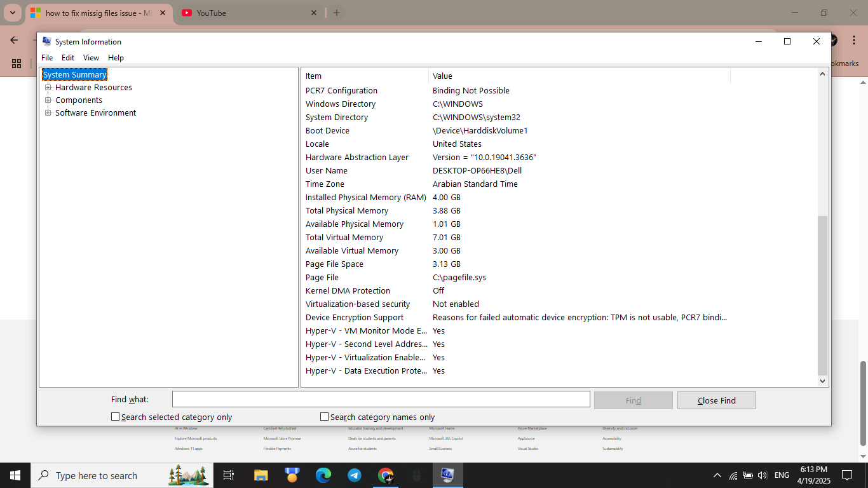Show hidden system tray icons
This screenshot has height=488, width=868.
pos(717,475)
